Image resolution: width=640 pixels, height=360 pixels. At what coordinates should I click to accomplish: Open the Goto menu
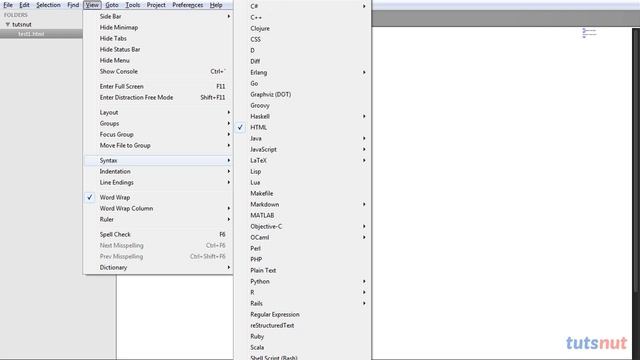click(x=111, y=5)
